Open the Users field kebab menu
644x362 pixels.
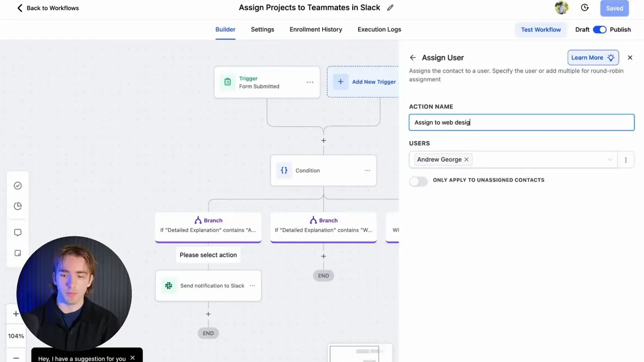pos(626,160)
